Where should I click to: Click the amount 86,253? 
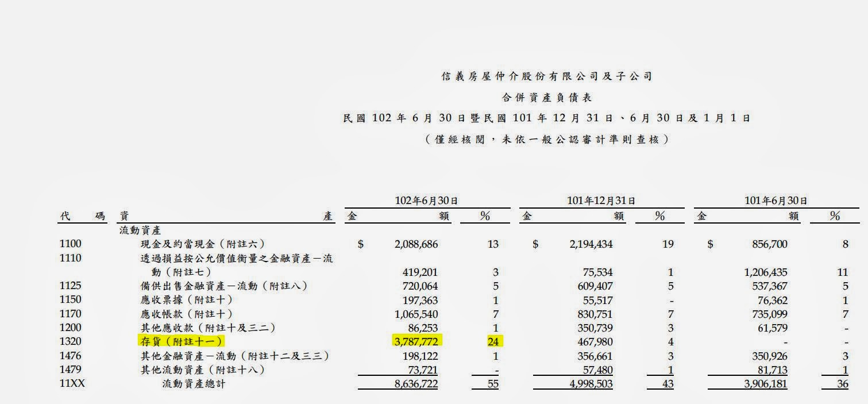(x=423, y=328)
